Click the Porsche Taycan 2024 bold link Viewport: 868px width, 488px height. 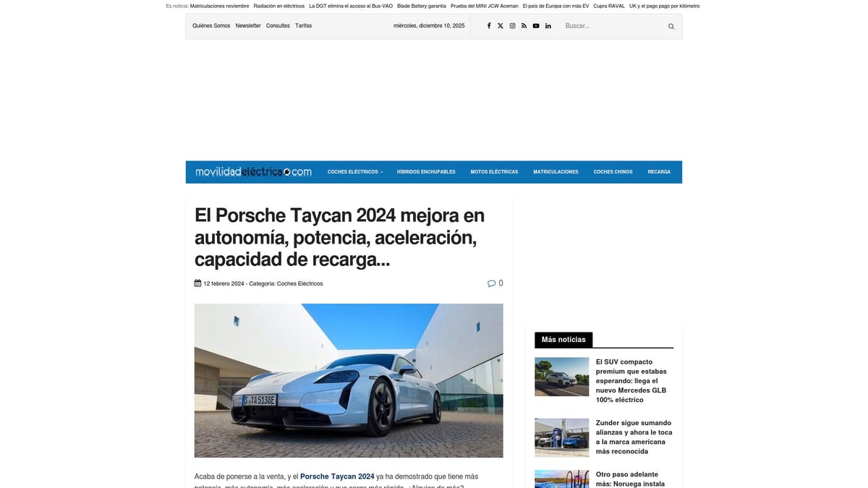pyautogui.click(x=337, y=476)
